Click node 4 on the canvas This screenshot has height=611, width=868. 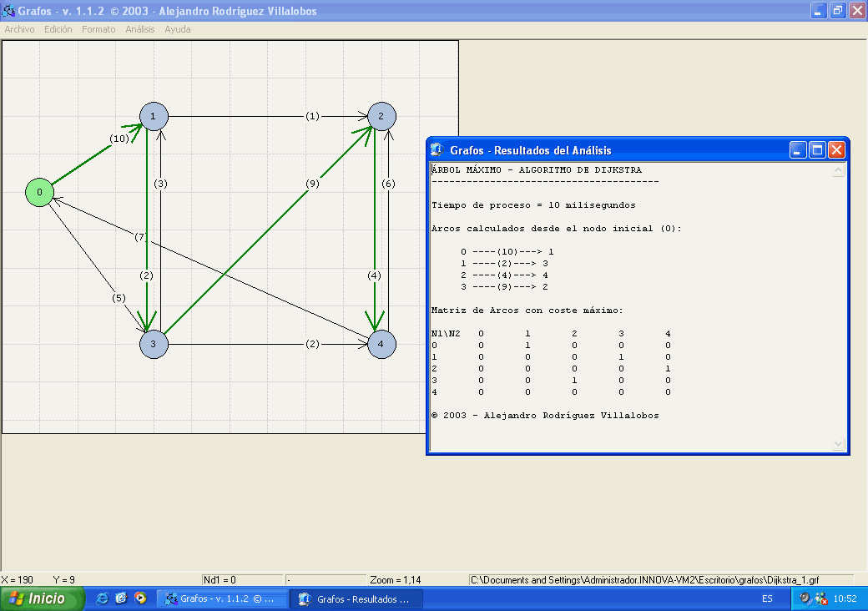[x=381, y=344]
